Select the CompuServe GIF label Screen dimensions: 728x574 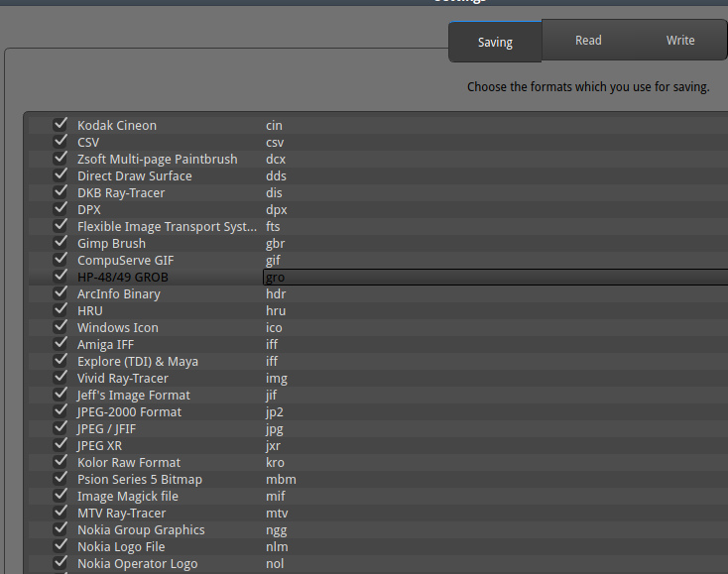click(126, 261)
